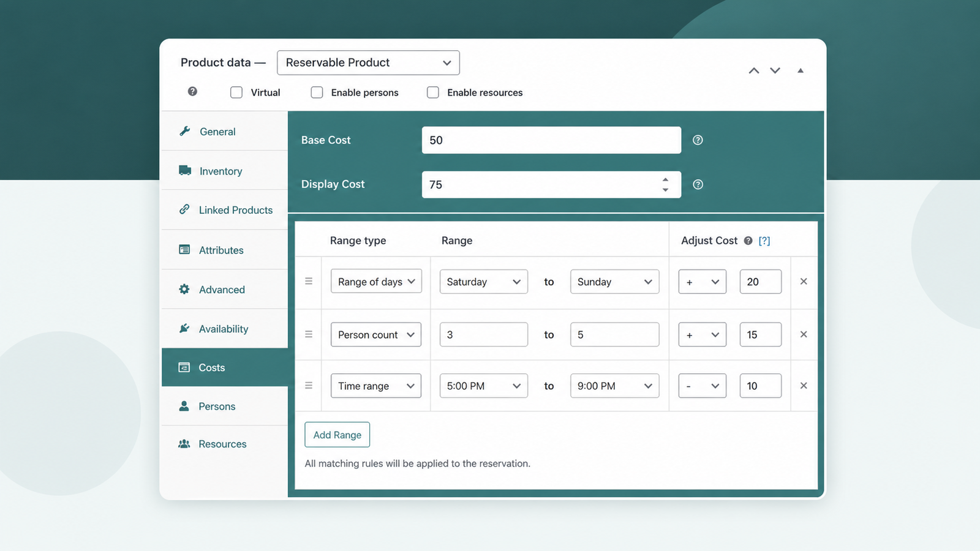Image resolution: width=980 pixels, height=551 pixels.
Task: Open the Availability tab
Action: tap(225, 329)
